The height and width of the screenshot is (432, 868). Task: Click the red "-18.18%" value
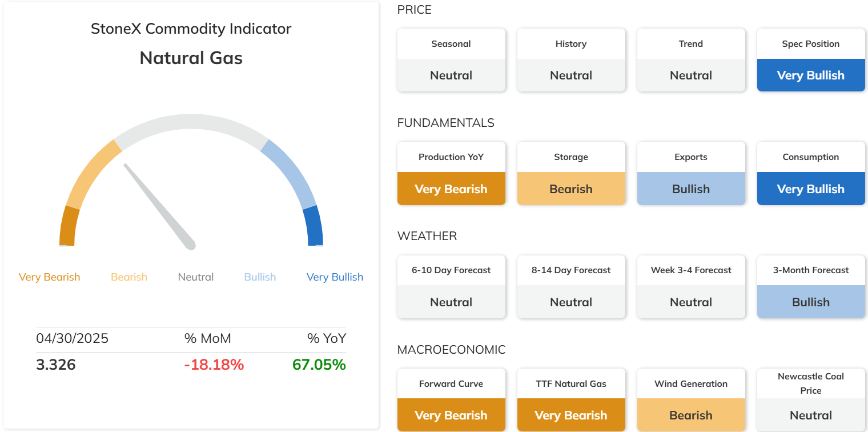click(214, 365)
